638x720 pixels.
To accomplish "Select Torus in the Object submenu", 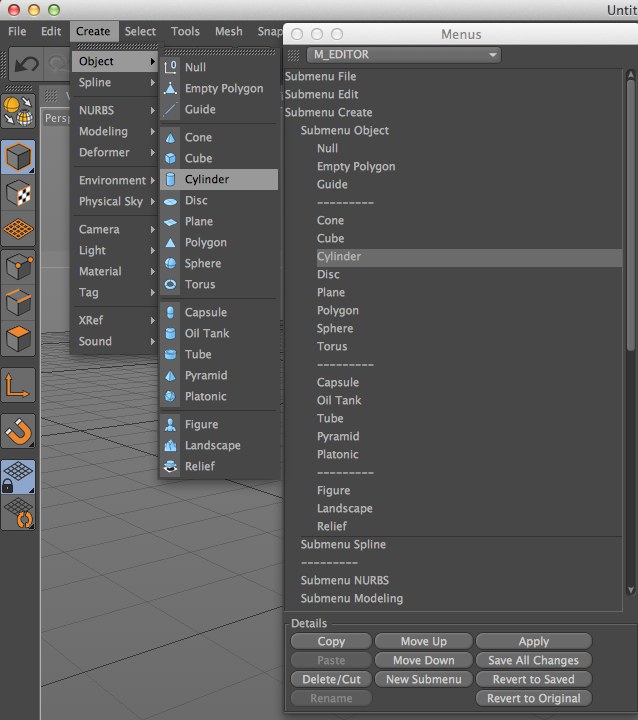I will pos(199,284).
